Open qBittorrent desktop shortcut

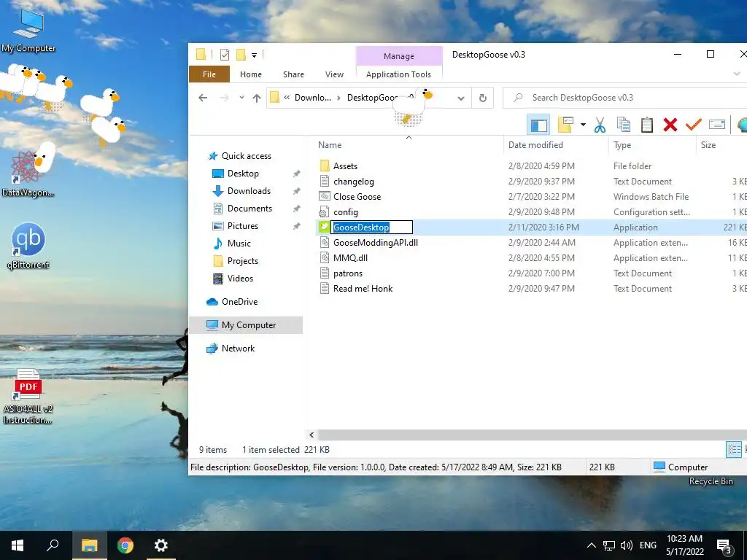click(28, 246)
